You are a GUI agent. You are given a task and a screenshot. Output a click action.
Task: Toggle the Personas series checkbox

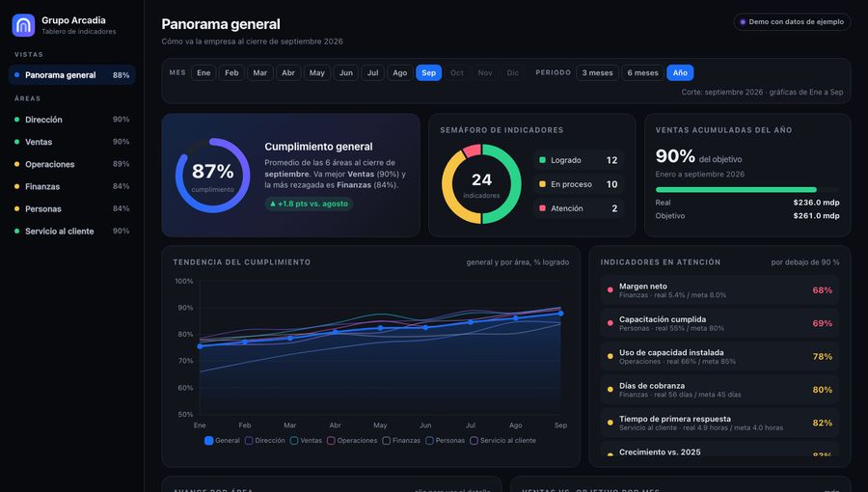pos(429,441)
